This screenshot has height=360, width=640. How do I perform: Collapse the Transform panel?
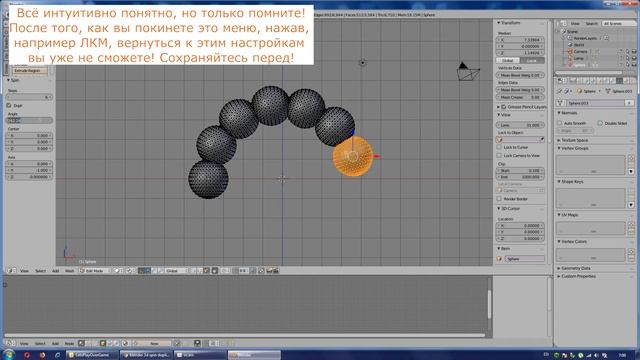pos(498,23)
